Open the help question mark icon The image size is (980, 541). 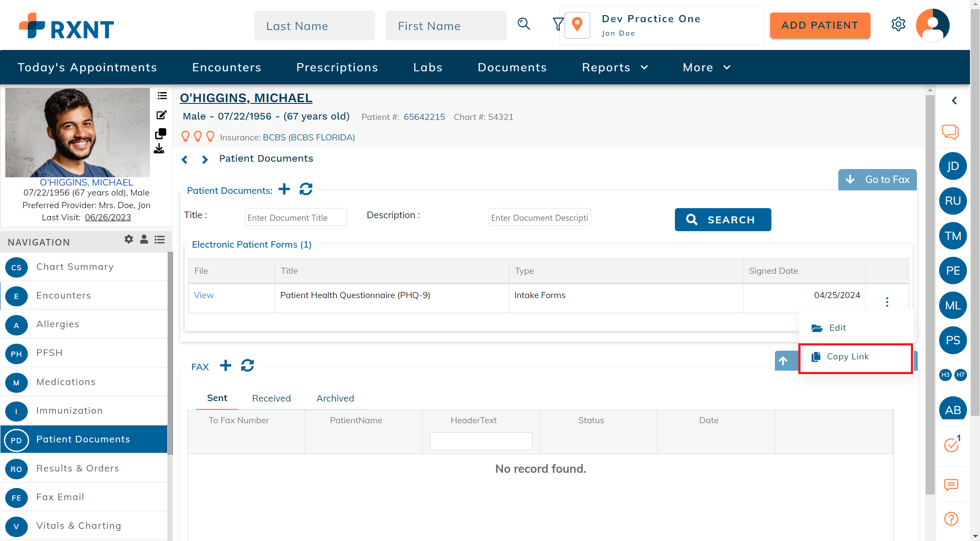pos(951,519)
